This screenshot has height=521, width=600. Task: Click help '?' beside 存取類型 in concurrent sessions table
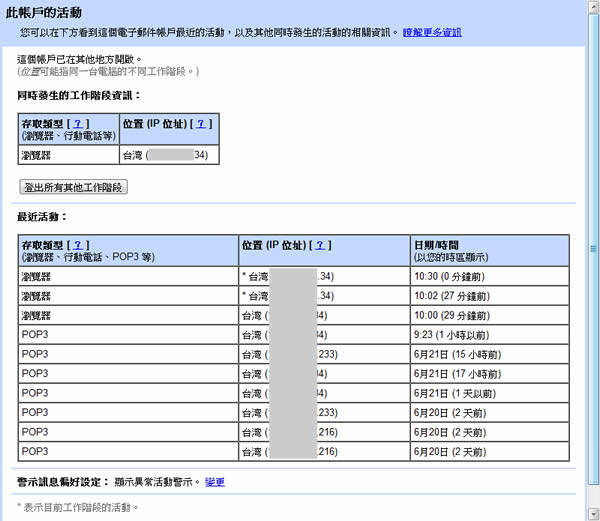tap(78, 123)
